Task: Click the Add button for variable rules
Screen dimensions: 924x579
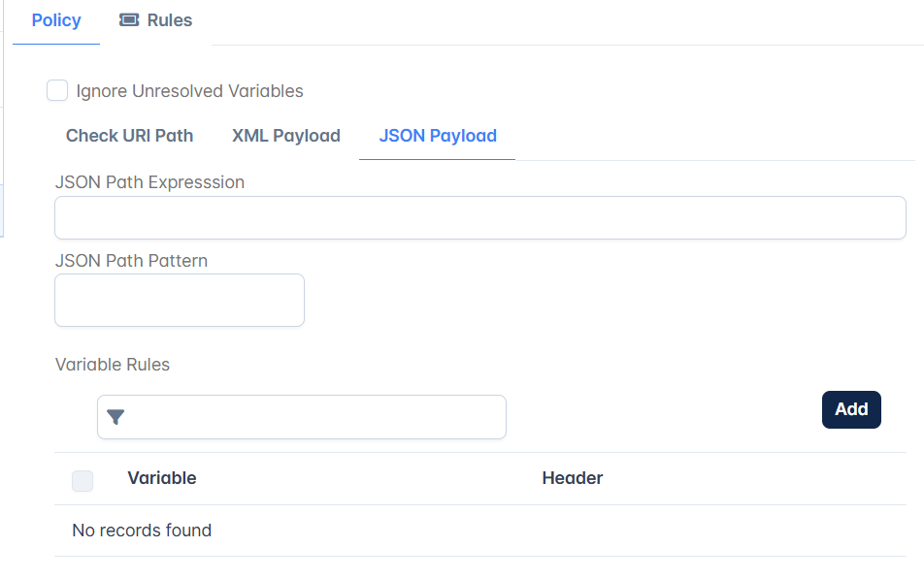Action: tap(851, 409)
